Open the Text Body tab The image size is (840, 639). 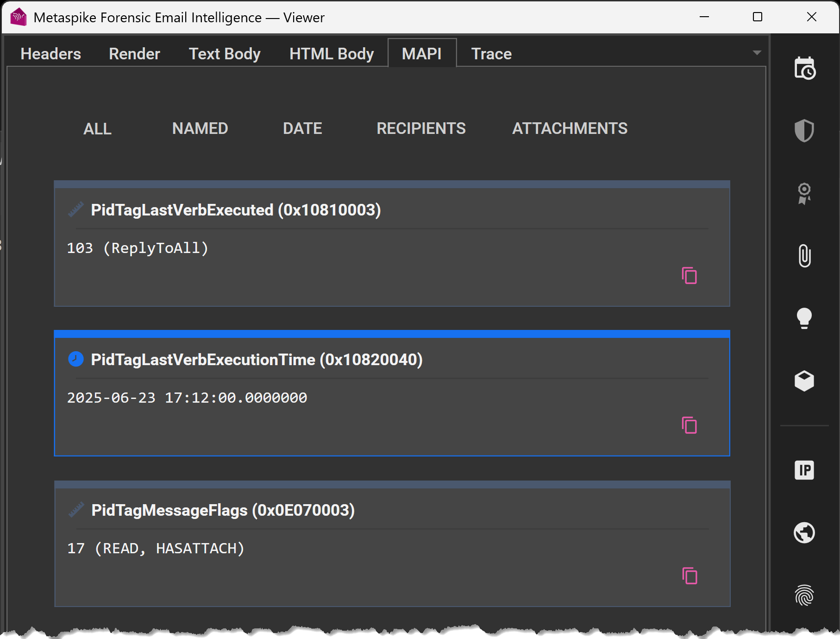click(x=225, y=54)
